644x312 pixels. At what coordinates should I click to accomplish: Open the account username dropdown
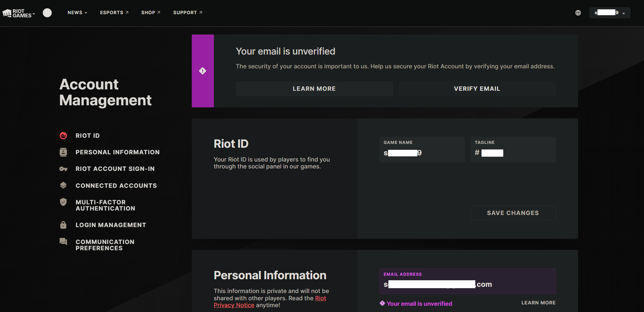(x=610, y=13)
